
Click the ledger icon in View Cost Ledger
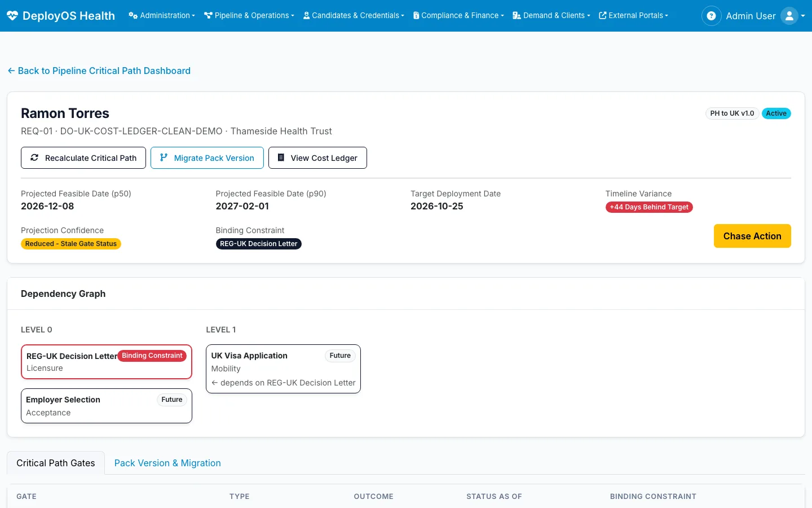point(281,157)
